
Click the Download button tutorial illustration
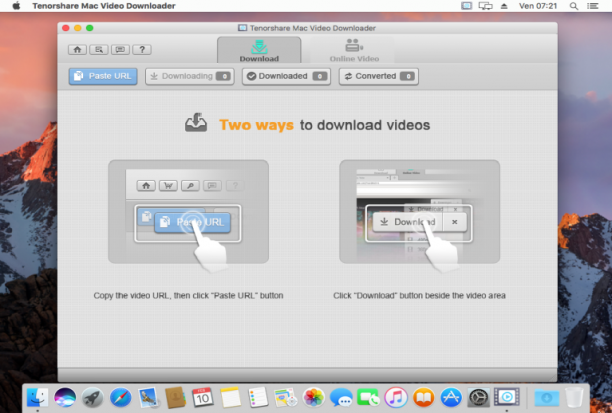[x=420, y=212]
